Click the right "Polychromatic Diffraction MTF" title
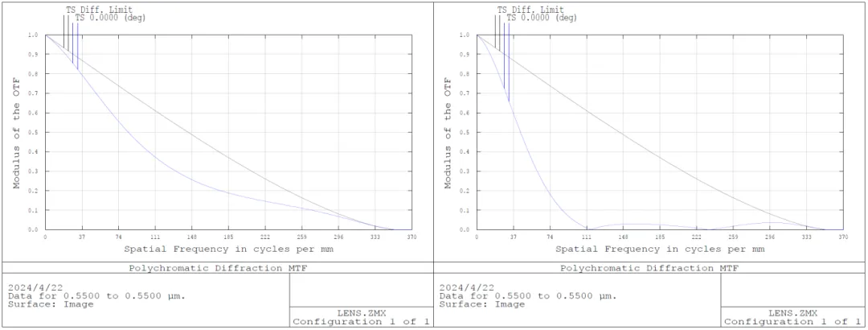This screenshot has width=868, height=330. pyautogui.click(x=649, y=268)
